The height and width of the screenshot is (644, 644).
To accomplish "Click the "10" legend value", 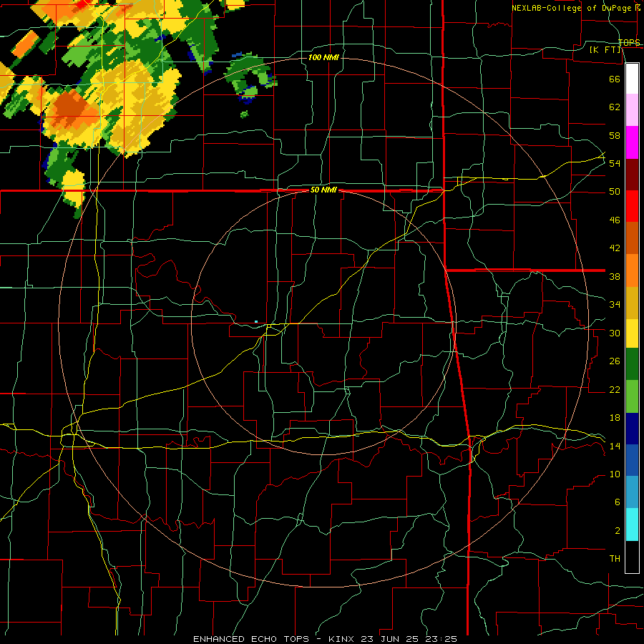I will [x=615, y=474].
